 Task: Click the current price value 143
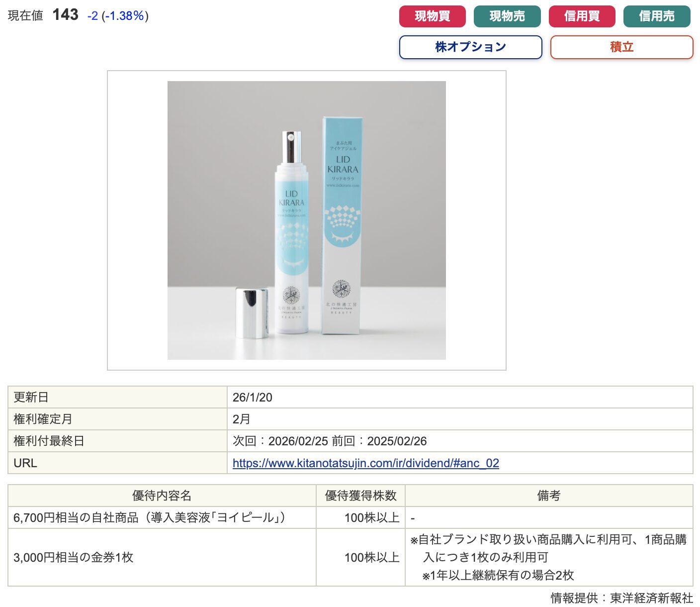66,15
